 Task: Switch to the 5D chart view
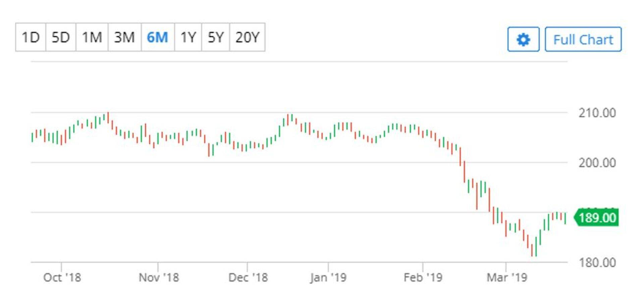(61, 38)
